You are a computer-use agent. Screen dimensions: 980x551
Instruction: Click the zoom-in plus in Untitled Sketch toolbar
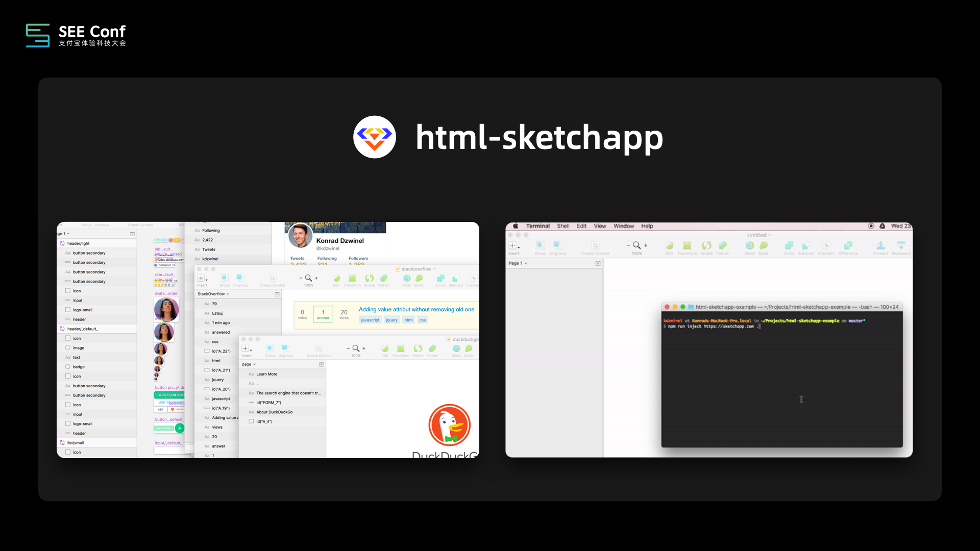646,245
